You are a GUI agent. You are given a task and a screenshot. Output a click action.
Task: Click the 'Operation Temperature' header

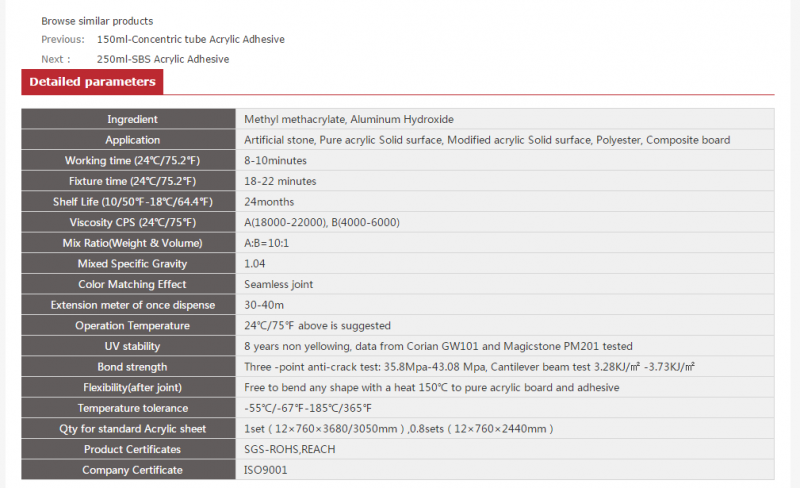tap(128, 326)
